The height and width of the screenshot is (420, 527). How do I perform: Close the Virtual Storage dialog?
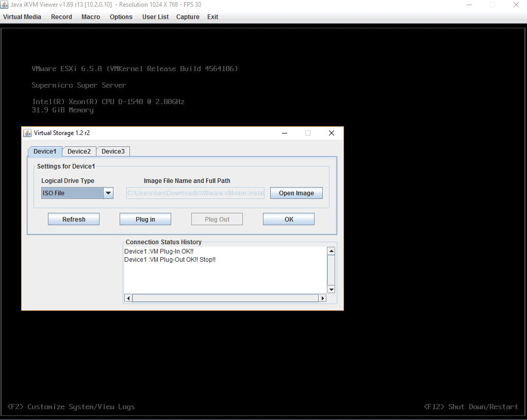tap(332, 133)
